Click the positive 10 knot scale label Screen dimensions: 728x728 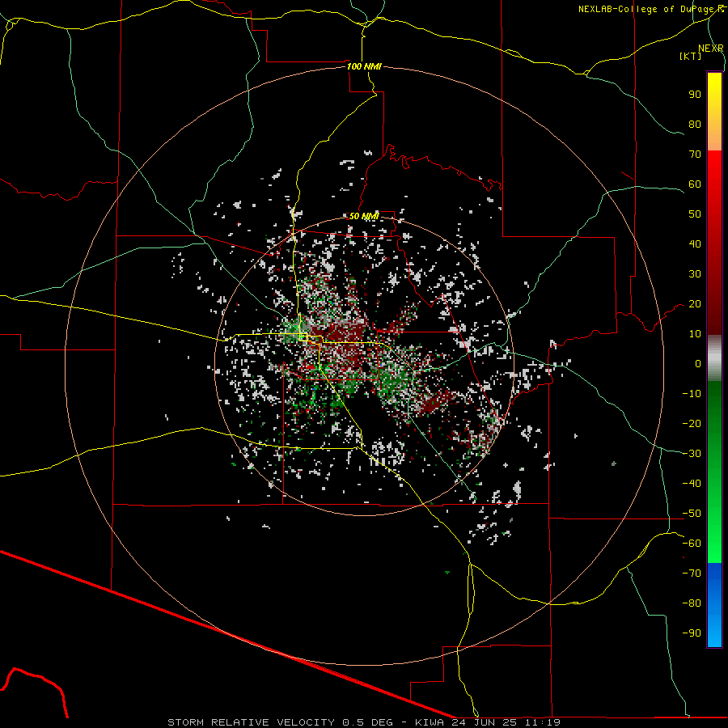click(x=695, y=334)
